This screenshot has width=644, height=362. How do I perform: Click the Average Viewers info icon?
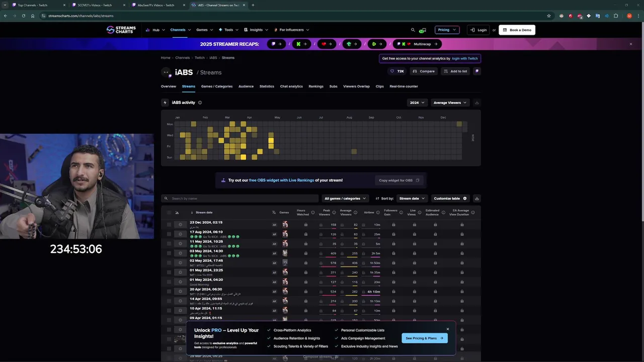coord(355,212)
